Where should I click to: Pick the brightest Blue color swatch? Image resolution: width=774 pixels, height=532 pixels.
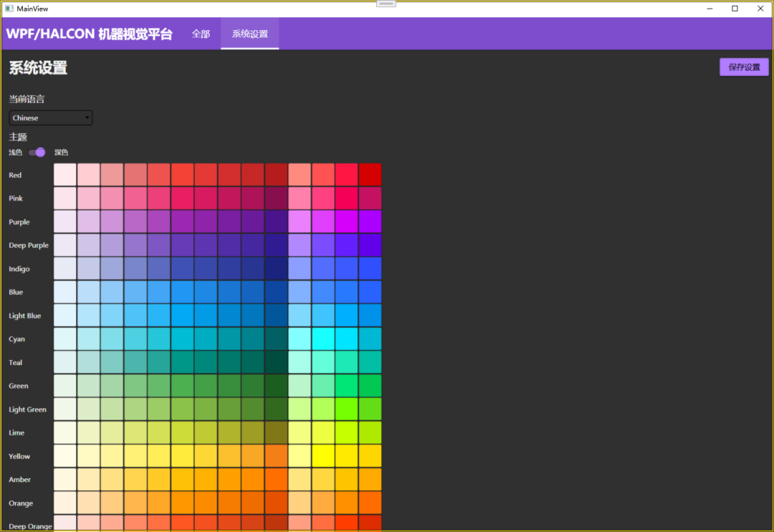click(371, 292)
